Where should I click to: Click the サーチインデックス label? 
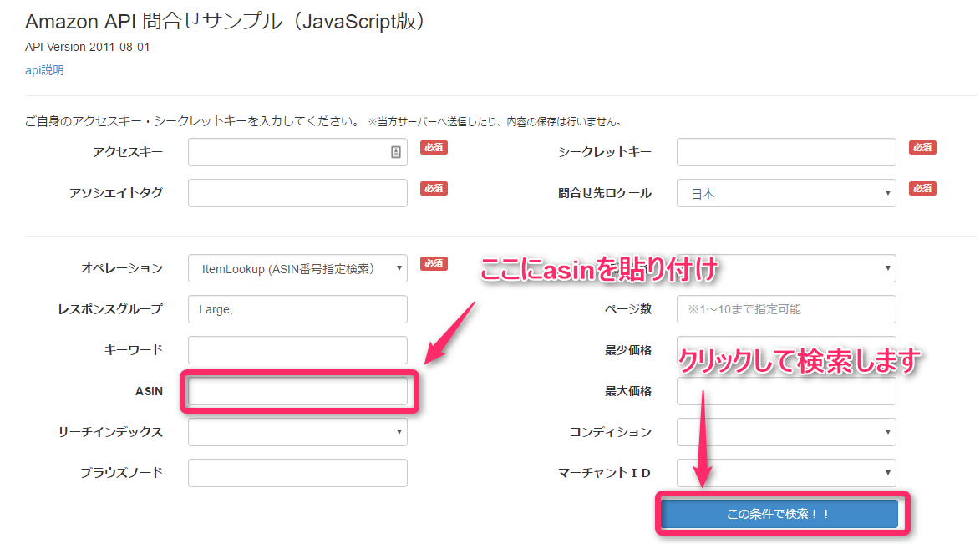(110, 432)
